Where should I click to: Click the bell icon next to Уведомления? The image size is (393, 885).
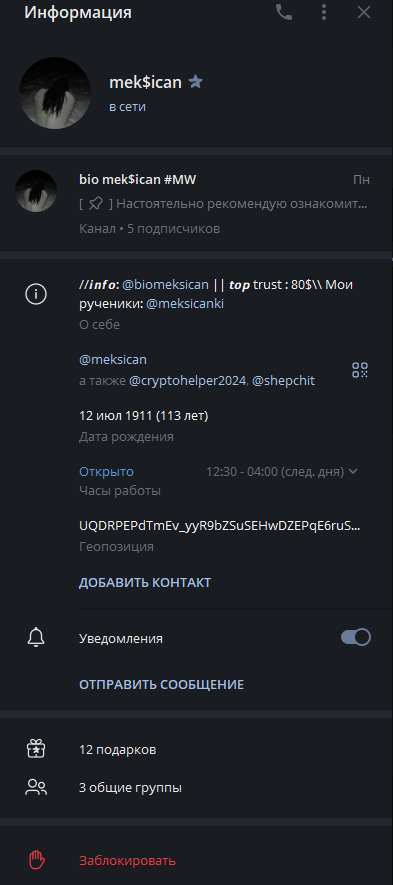click(36, 638)
